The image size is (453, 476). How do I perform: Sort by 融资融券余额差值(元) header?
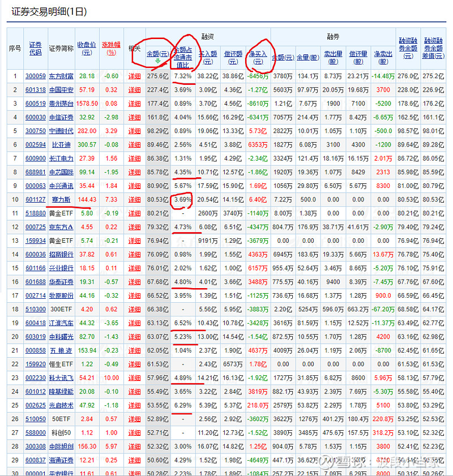click(433, 48)
